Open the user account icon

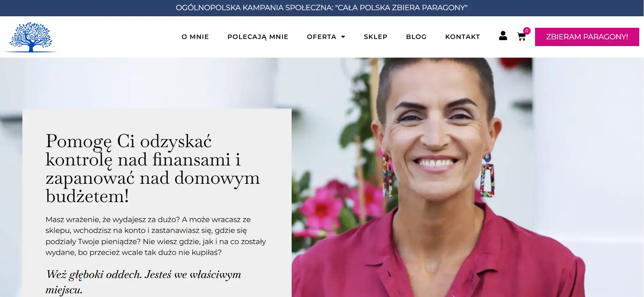pyautogui.click(x=503, y=36)
